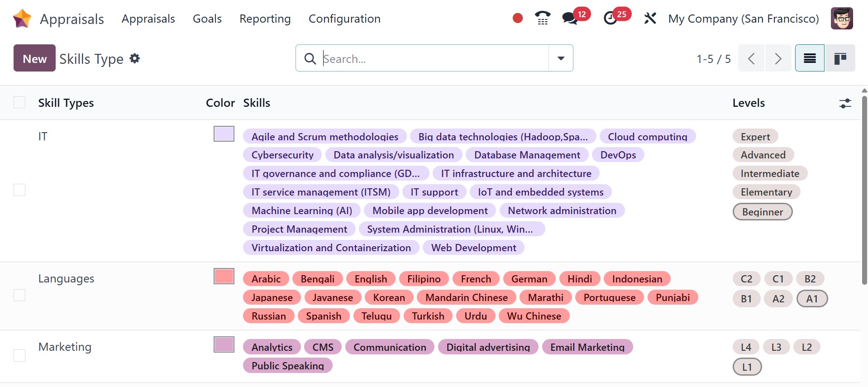Screen dimensions: 868x387
Task: Open the Configuration menu
Action: (344, 19)
